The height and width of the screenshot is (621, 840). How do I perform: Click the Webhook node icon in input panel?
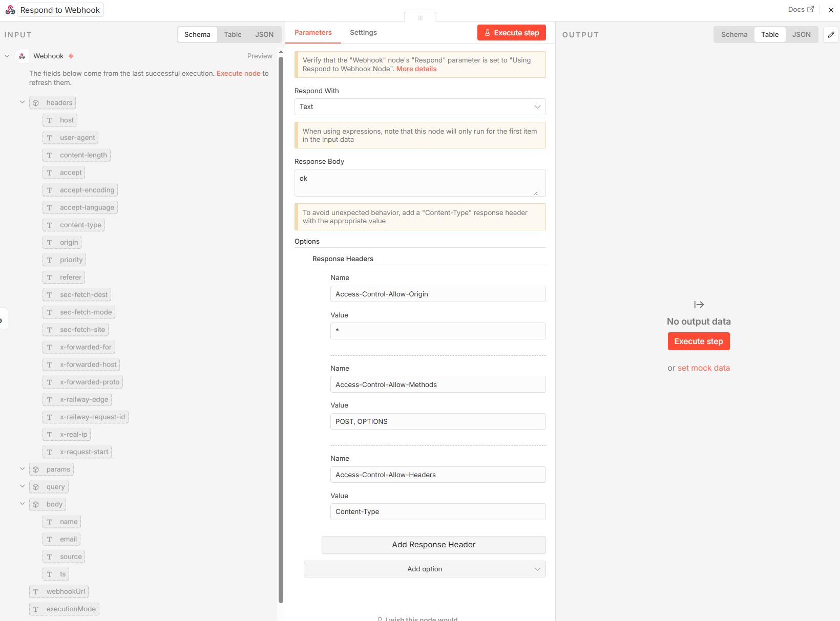(22, 56)
